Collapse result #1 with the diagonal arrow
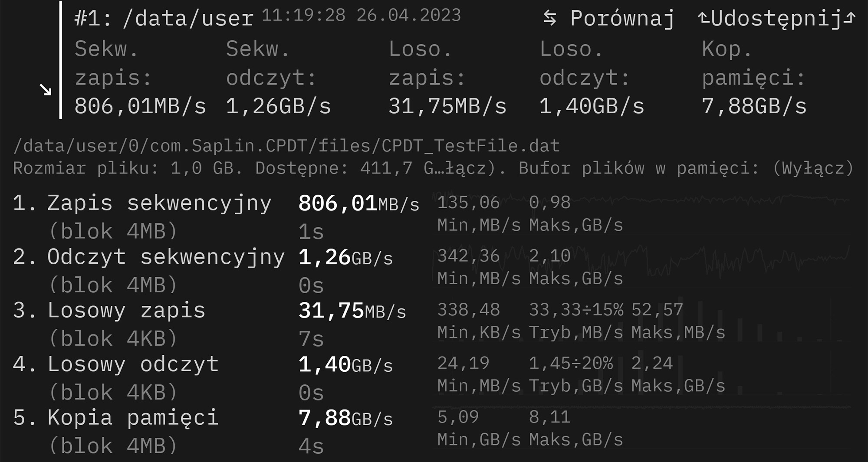Image resolution: width=868 pixels, height=462 pixels. pos(46,90)
